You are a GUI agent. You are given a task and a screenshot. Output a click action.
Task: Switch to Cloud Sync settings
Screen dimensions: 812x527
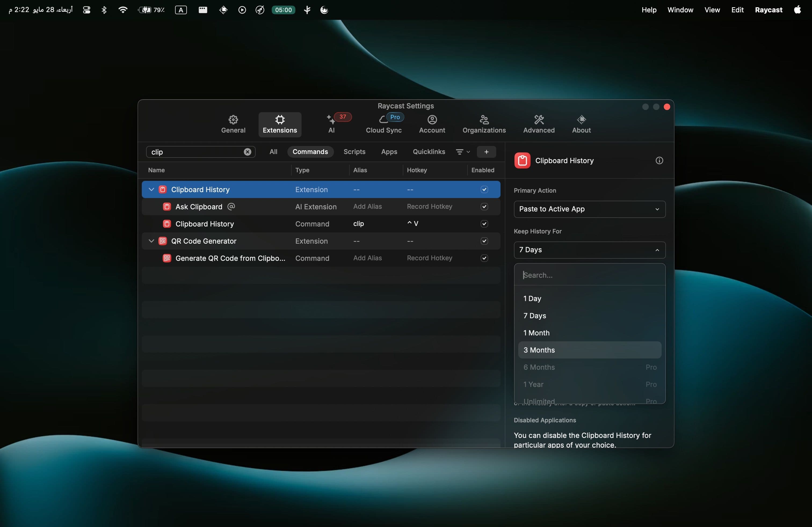tap(383, 125)
